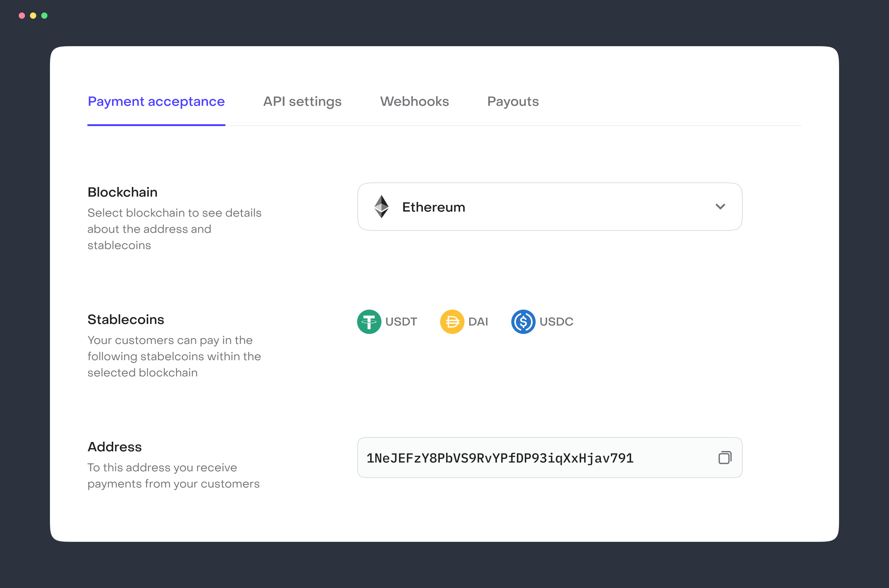Click the Ethereum diamond logo
889x588 pixels.
click(x=381, y=207)
